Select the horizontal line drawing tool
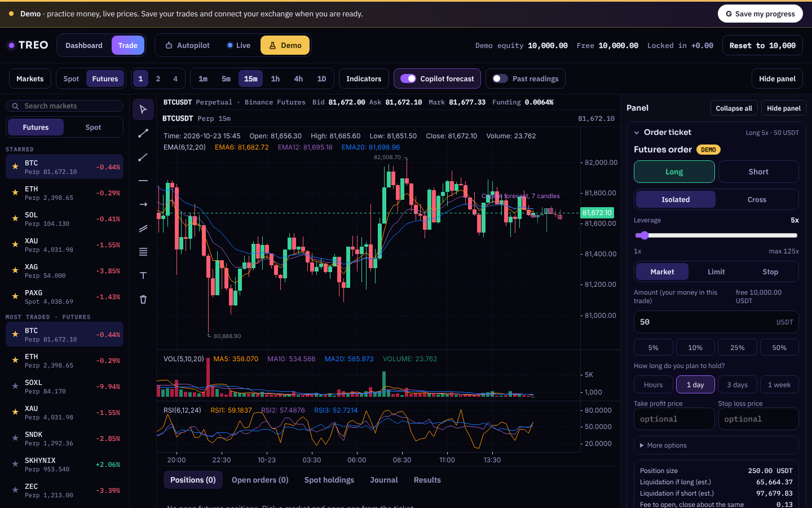 click(x=143, y=181)
